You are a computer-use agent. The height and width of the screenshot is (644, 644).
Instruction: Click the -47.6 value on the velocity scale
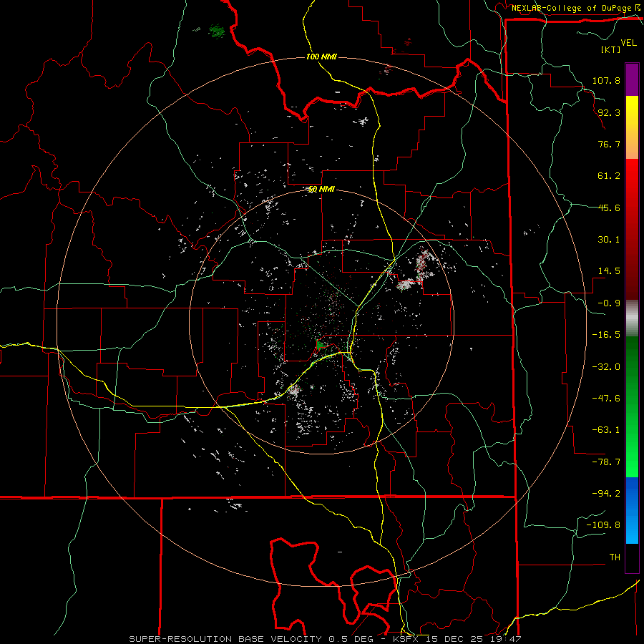coord(606,399)
